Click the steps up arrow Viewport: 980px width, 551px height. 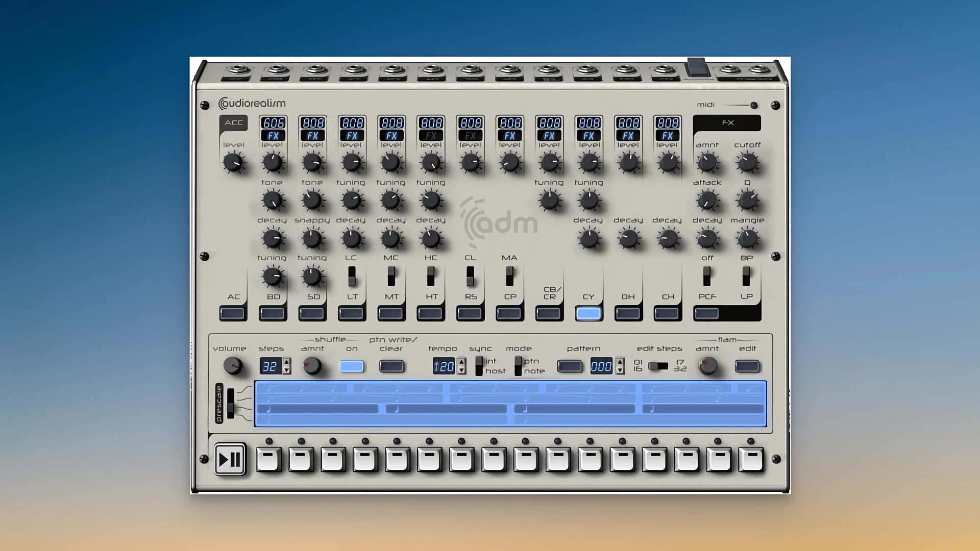pyautogui.click(x=286, y=363)
